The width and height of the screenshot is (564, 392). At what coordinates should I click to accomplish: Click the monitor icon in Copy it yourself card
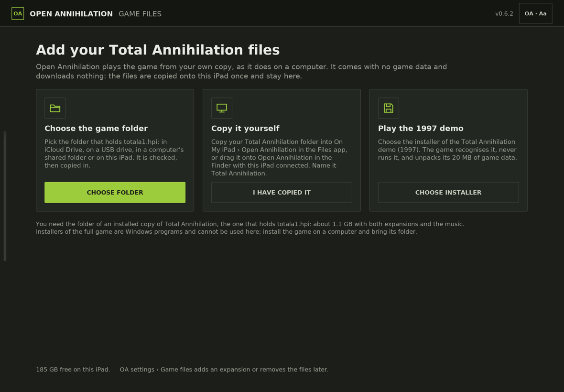point(222,108)
